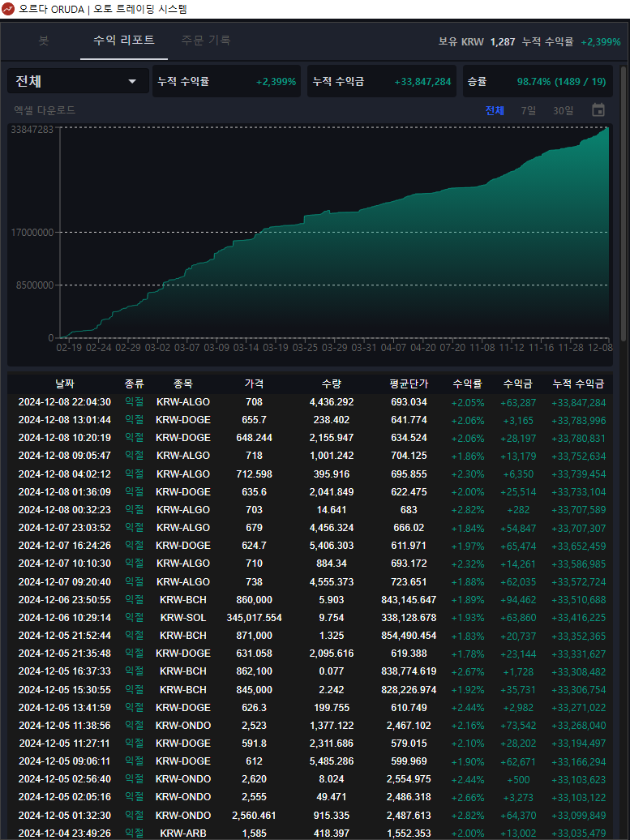
Task: Select row dated 2024-12-08 22:04:30
Action: pyautogui.click(x=311, y=402)
